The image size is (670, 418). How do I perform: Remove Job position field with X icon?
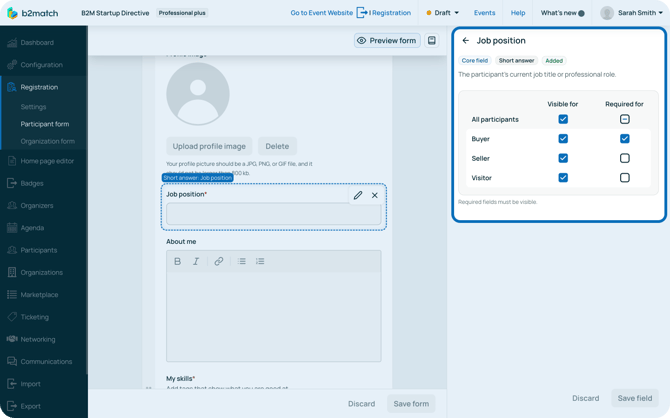[x=375, y=195]
